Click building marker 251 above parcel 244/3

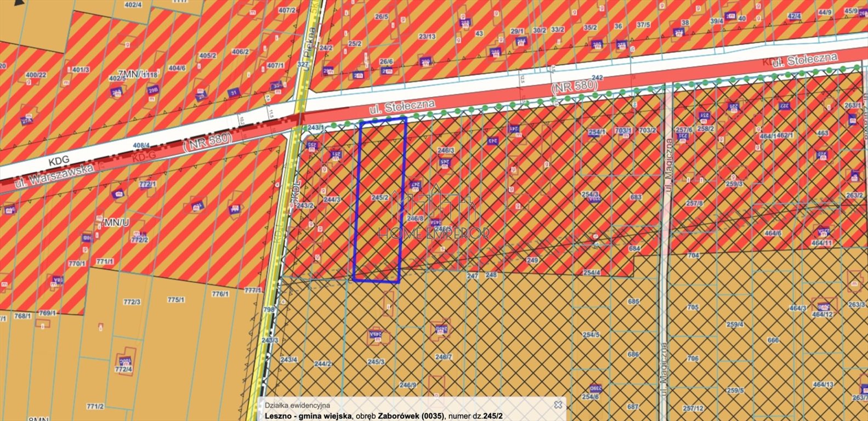point(336,155)
